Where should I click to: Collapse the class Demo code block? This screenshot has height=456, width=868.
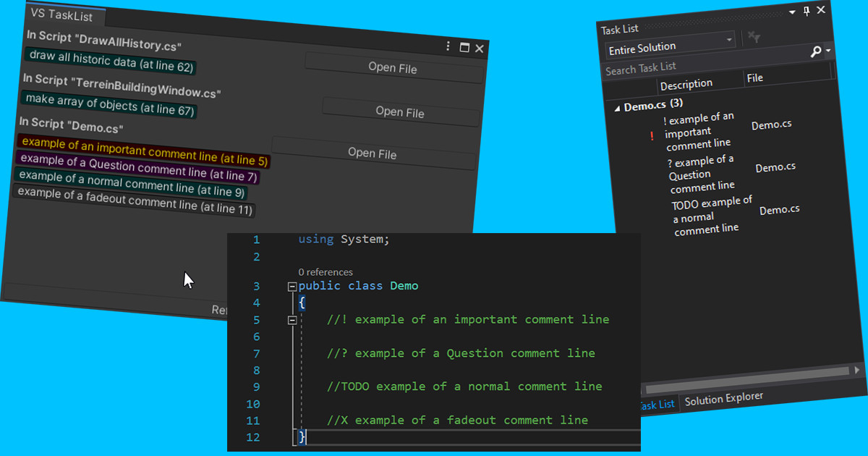click(x=292, y=287)
